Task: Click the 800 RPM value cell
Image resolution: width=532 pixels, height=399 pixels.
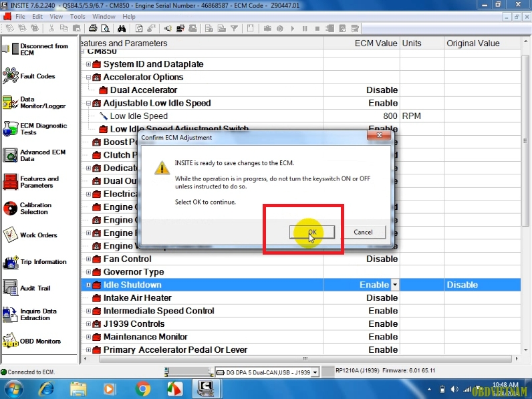Action: 362,116
